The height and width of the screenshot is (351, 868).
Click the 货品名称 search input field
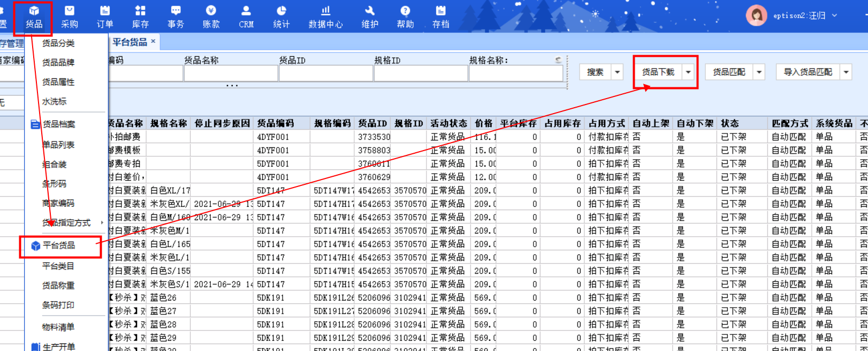click(x=231, y=73)
